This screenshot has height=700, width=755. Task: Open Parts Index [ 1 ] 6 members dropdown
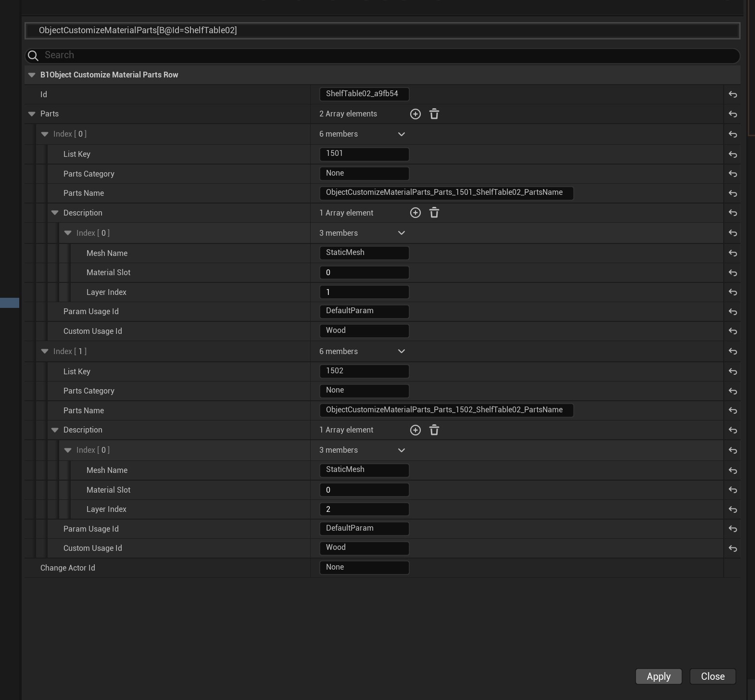[402, 351]
